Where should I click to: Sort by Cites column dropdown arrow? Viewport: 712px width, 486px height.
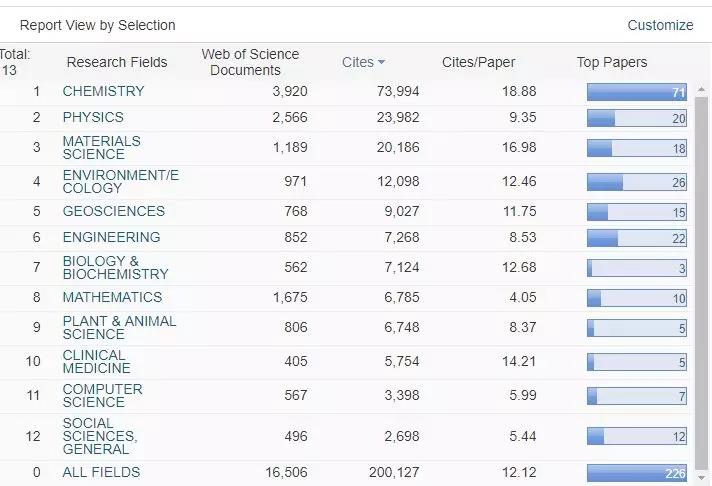381,63
